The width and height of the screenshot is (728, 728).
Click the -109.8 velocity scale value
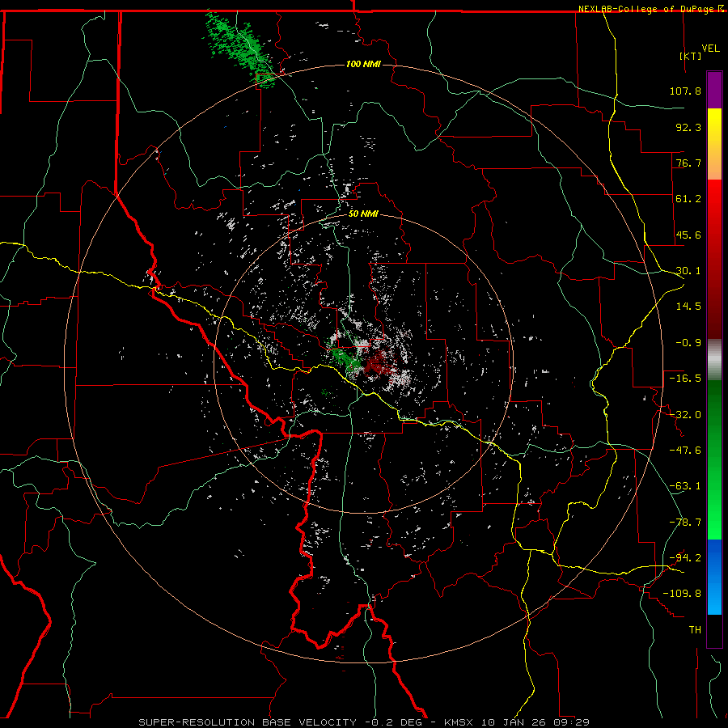(x=682, y=594)
